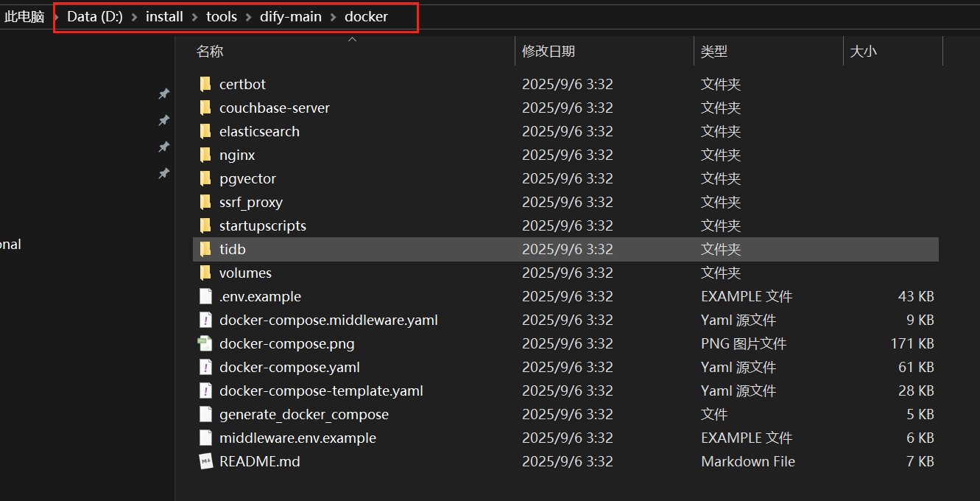Click the 171 KB size cell

[x=912, y=343]
